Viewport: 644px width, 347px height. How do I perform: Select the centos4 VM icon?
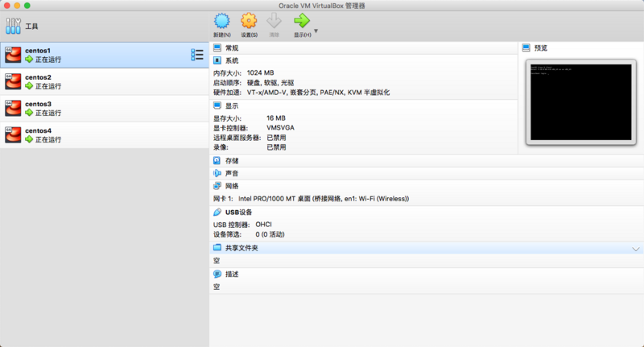(13, 134)
